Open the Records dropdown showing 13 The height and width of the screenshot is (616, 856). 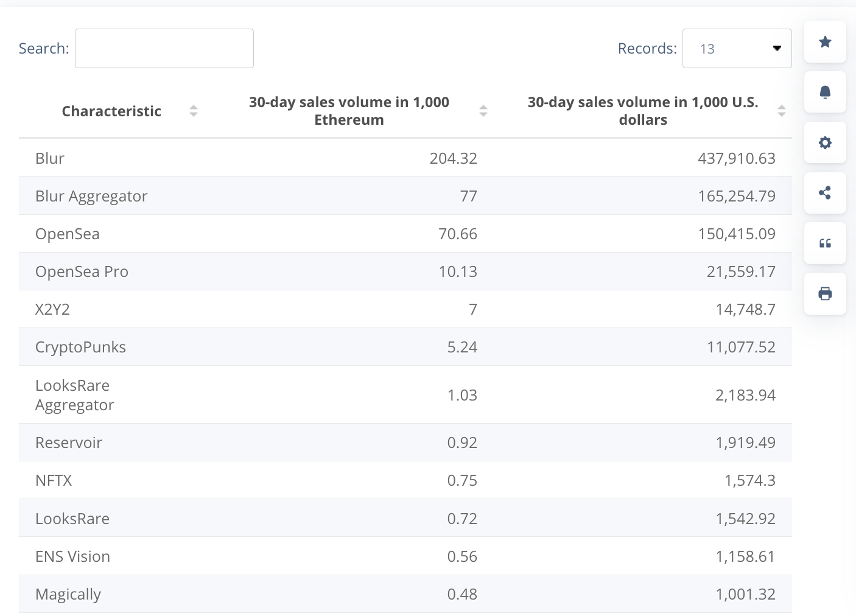(x=737, y=49)
